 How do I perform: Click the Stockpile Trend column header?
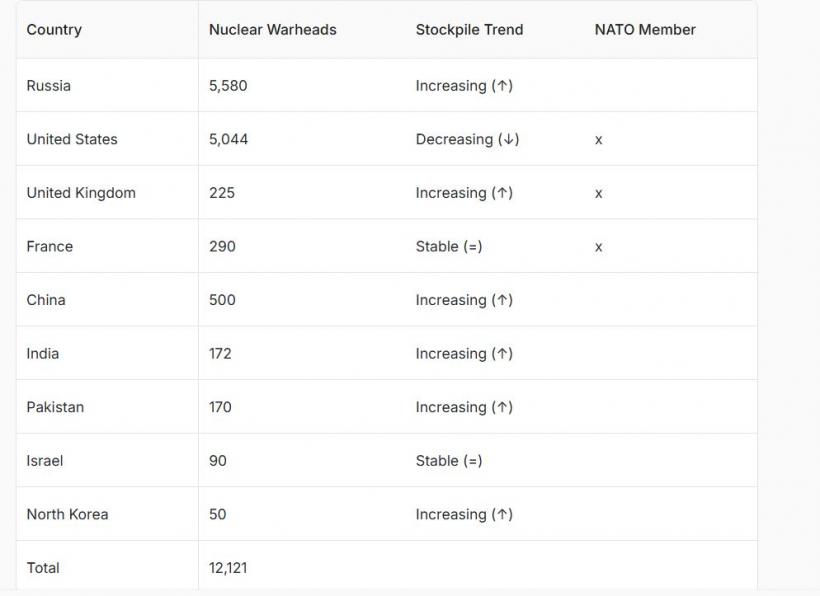(469, 30)
